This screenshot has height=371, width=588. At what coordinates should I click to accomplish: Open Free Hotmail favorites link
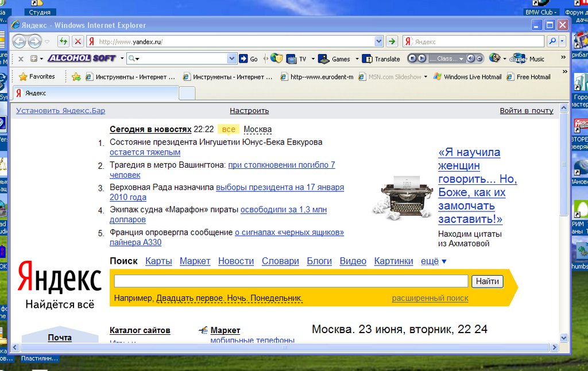click(x=528, y=77)
